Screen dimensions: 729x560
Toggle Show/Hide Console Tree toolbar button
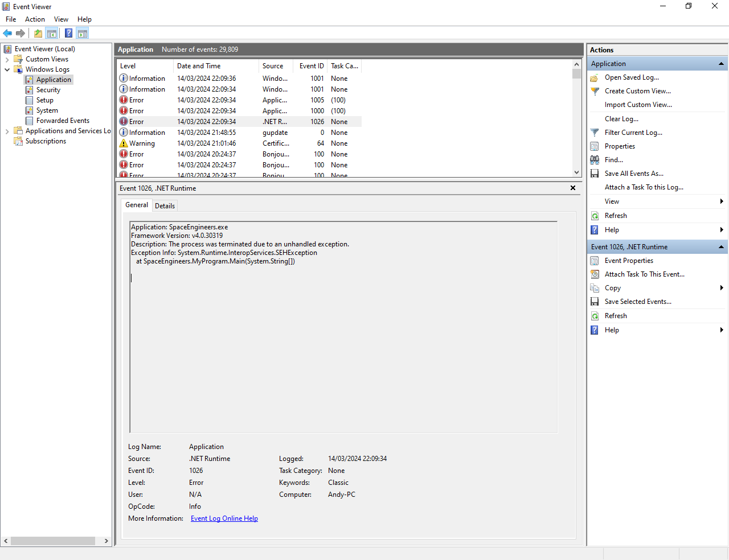pyautogui.click(x=52, y=33)
